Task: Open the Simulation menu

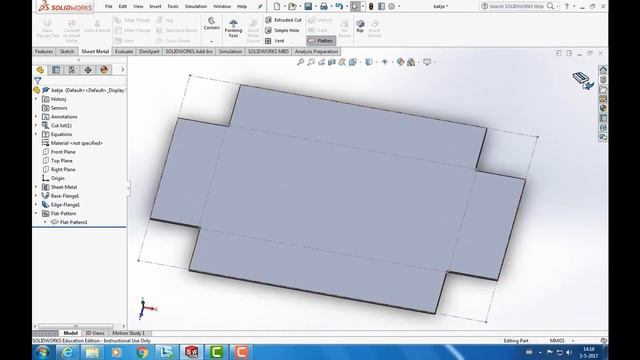Action: [196, 7]
